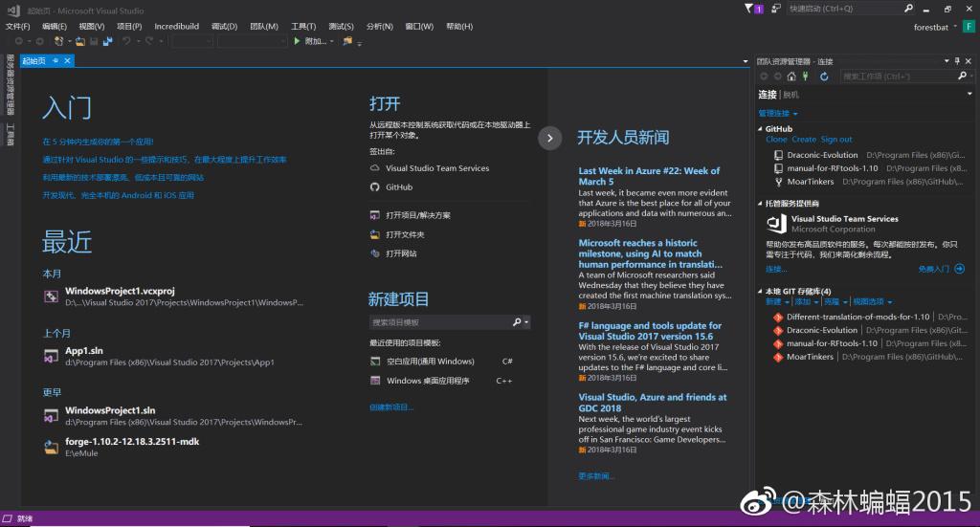
Task: Click the green start attach play icon
Action: coord(297,41)
